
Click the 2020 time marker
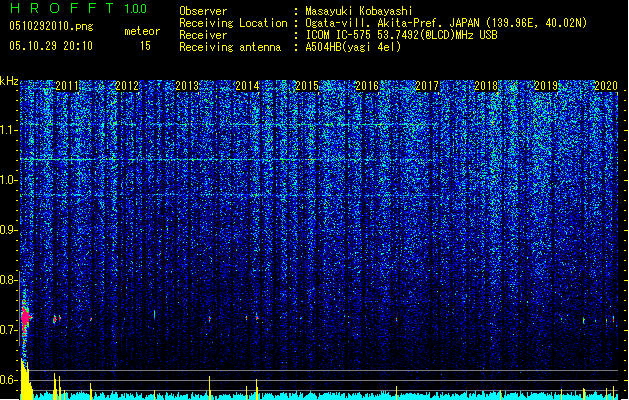point(606,86)
